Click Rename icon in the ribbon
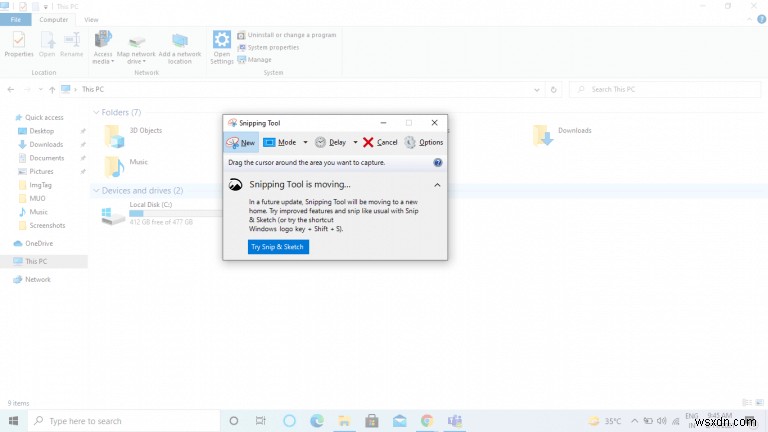The height and width of the screenshot is (432, 768). 72,44
